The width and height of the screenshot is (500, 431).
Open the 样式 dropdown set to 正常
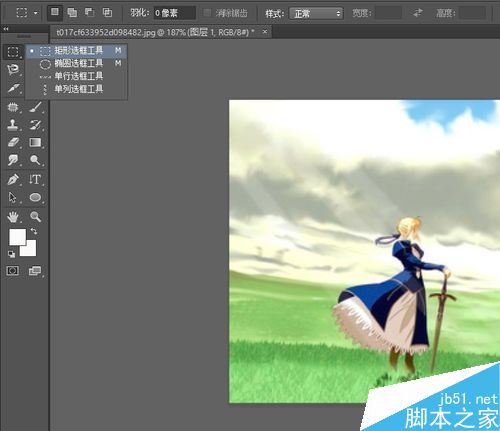click(x=316, y=14)
